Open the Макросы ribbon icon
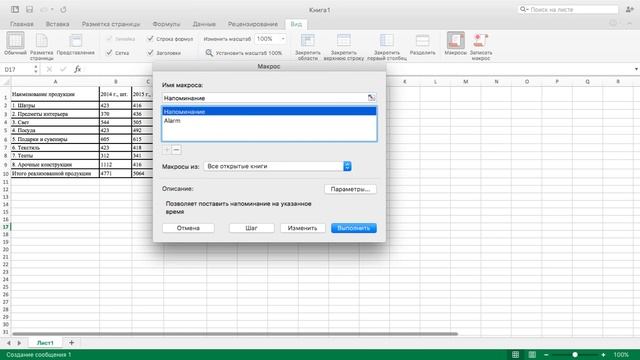The height and width of the screenshot is (360, 640). [x=456, y=40]
